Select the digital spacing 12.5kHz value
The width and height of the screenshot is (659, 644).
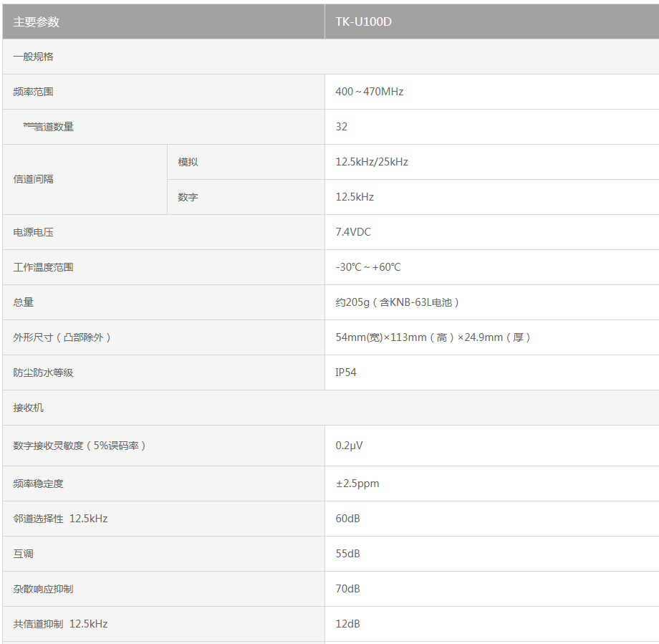pos(355,197)
